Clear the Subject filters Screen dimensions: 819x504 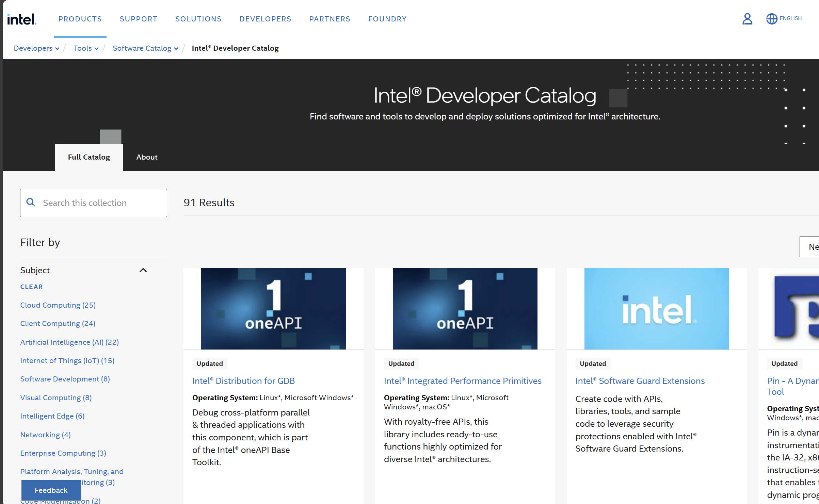31,287
